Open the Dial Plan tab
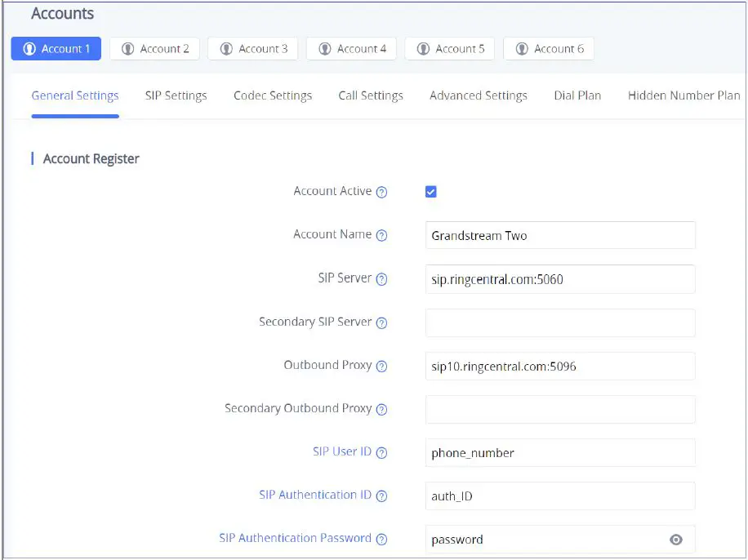This screenshot has height=560, width=748. pyautogui.click(x=577, y=96)
